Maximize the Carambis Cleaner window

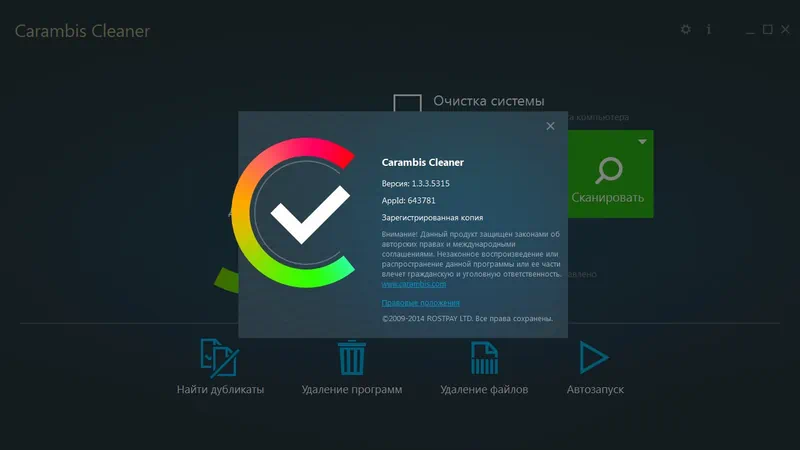click(x=767, y=29)
